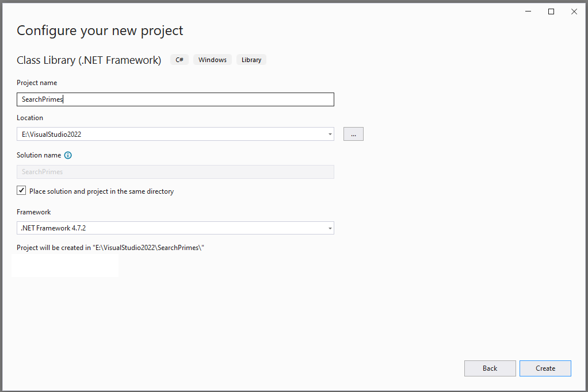Click the Library tag
The image size is (588, 392).
pyautogui.click(x=251, y=60)
